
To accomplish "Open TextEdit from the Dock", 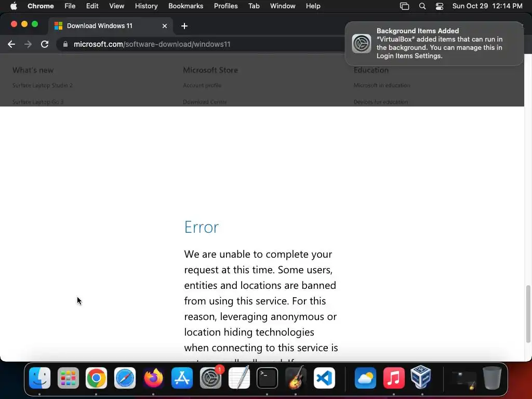I will pyautogui.click(x=239, y=378).
